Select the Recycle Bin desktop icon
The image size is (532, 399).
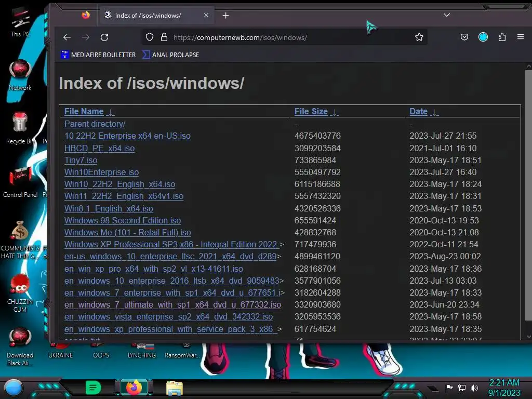[20, 128]
